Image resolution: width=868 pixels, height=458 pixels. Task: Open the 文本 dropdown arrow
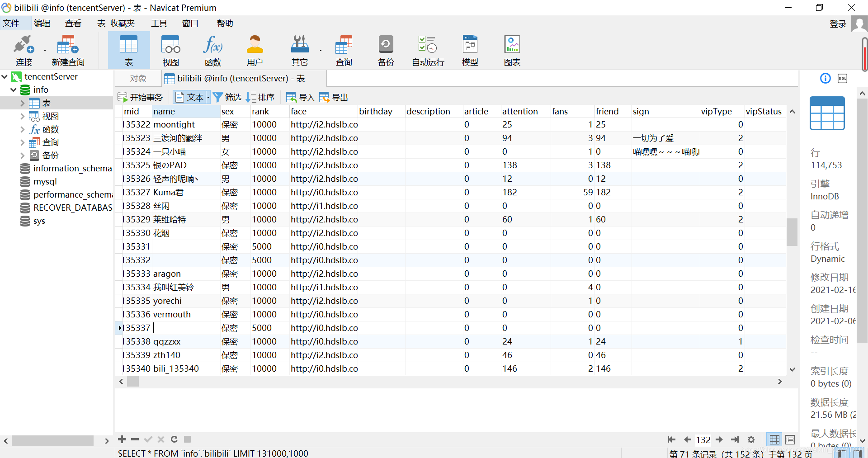(208, 97)
